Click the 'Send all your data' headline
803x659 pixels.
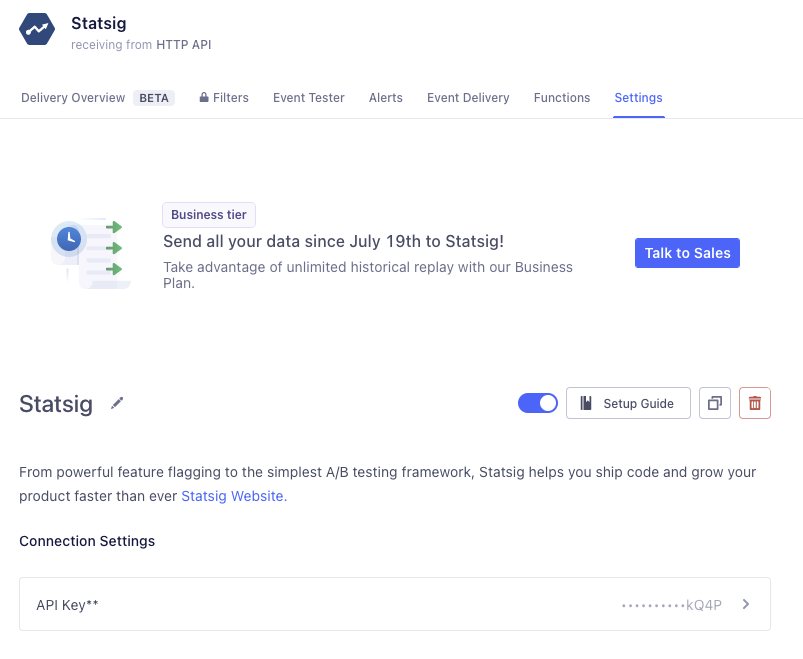(333, 241)
